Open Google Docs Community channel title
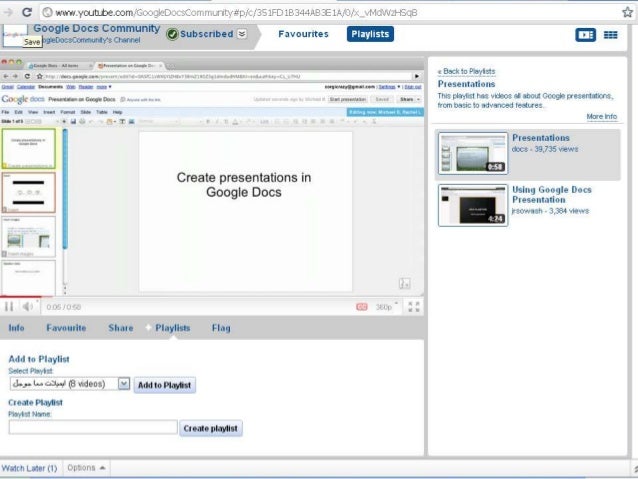The height and width of the screenshot is (479, 638). 96,28
